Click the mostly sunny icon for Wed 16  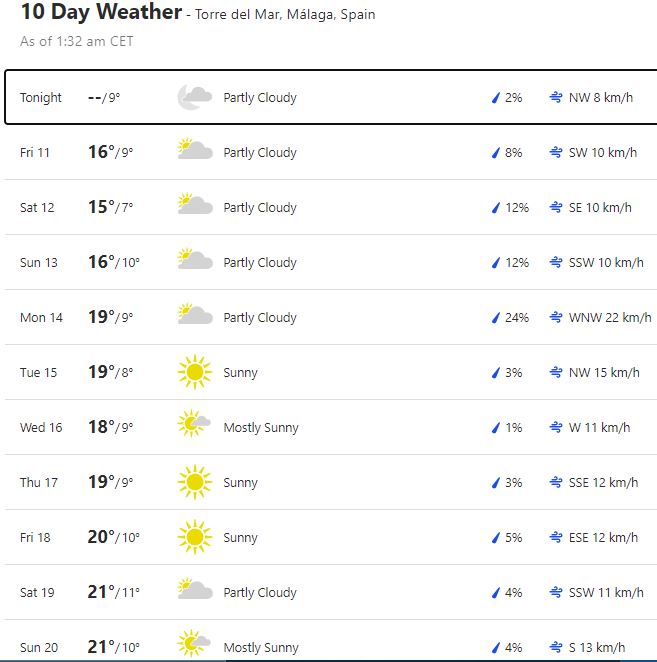pyautogui.click(x=194, y=427)
